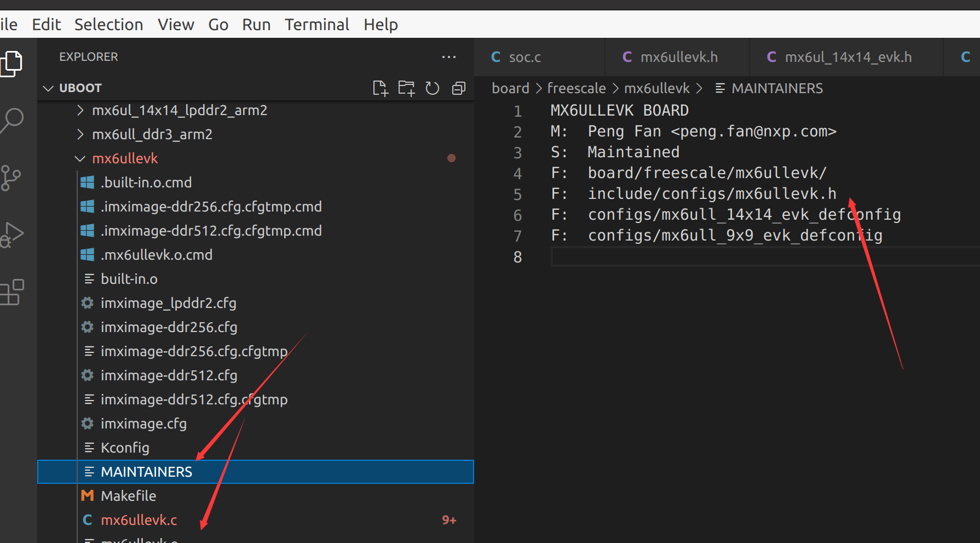Screen dimensions: 980x543
Task: Select the Run and Debug icon
Action: 12,233
